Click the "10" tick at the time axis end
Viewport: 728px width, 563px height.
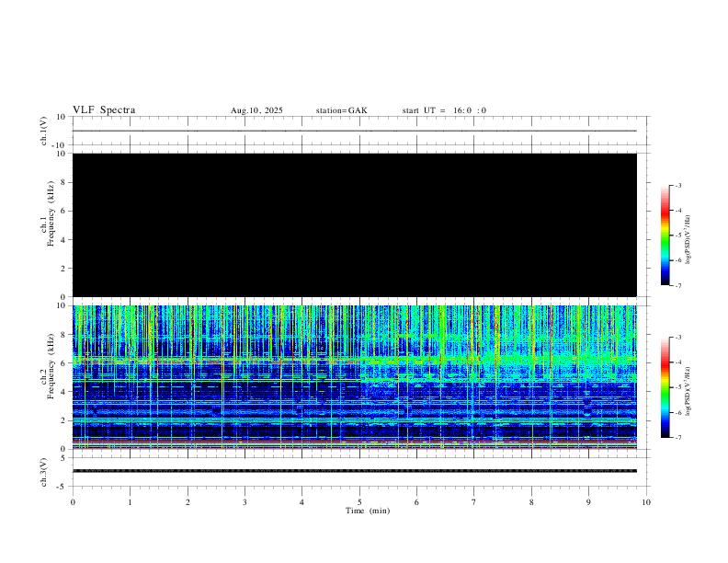[646, 502]
